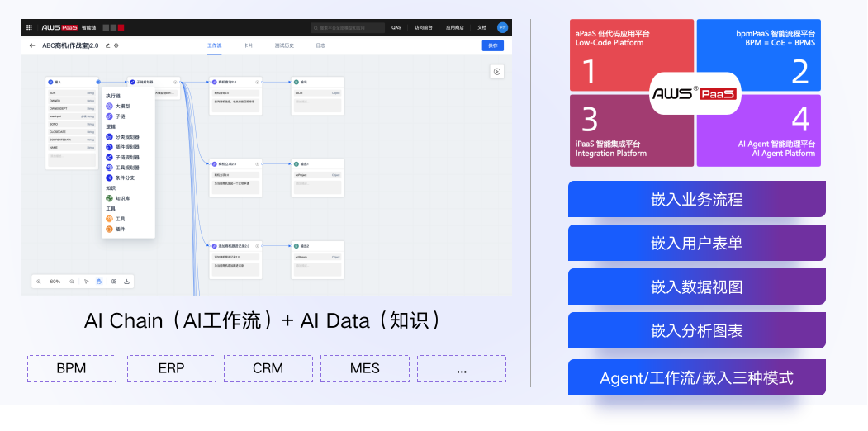The height and width of the screenshot is (431, 868).
Task: Click the AI Agent 智能助理平台 purple tile
Action: [758, 130]
